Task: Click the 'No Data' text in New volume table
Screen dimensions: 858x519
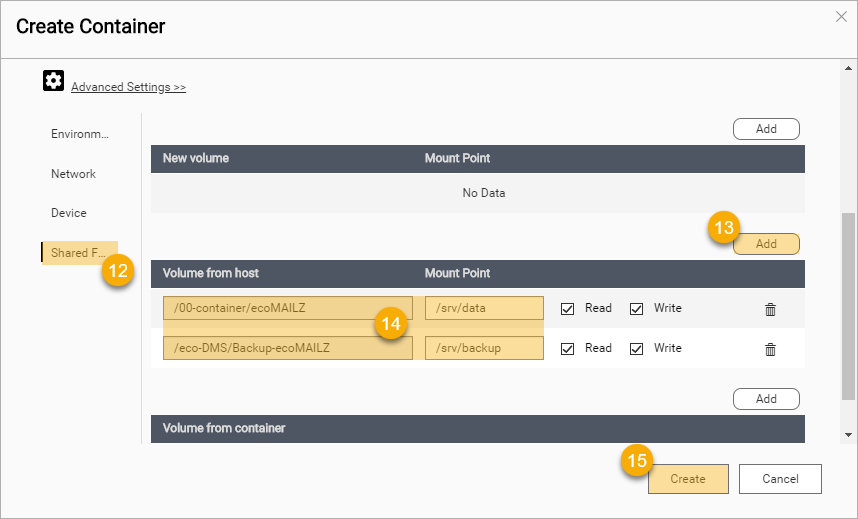Action: point(484,193)
